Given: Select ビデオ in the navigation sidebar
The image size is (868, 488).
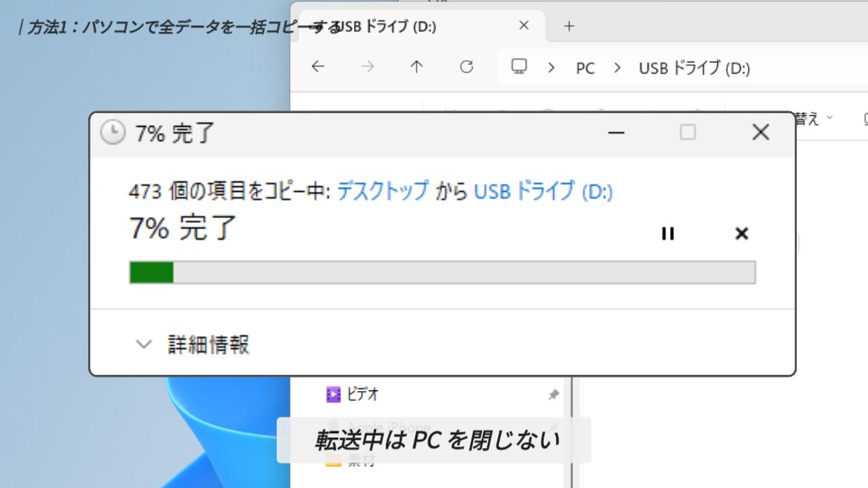Looking at the screenshot, I should tap(362, 394).
